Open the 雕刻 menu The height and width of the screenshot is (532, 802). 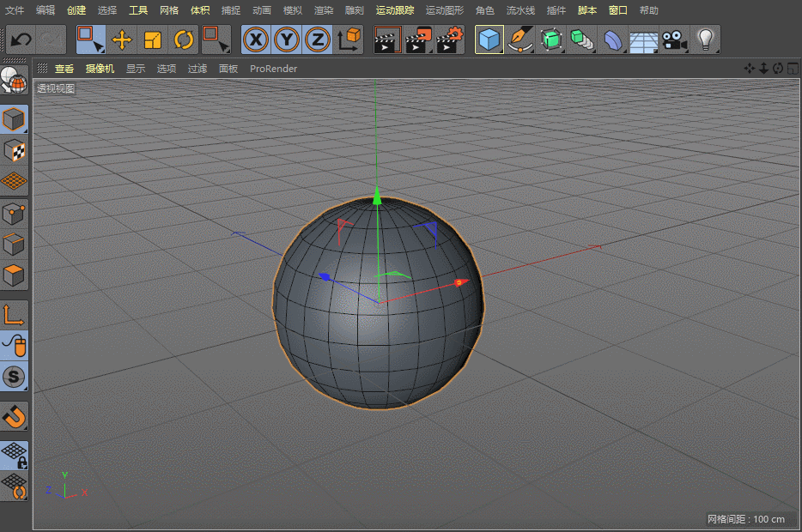[x=355, y=10]
